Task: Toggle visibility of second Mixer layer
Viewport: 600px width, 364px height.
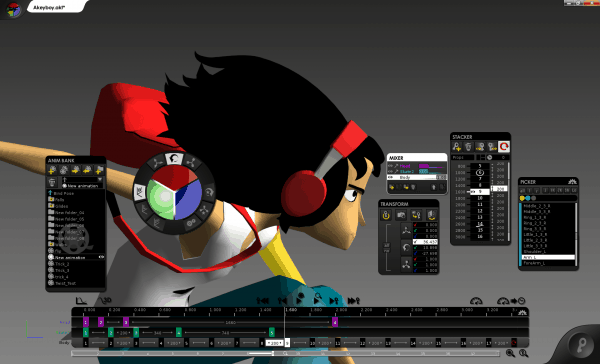Action: (391, 171)
